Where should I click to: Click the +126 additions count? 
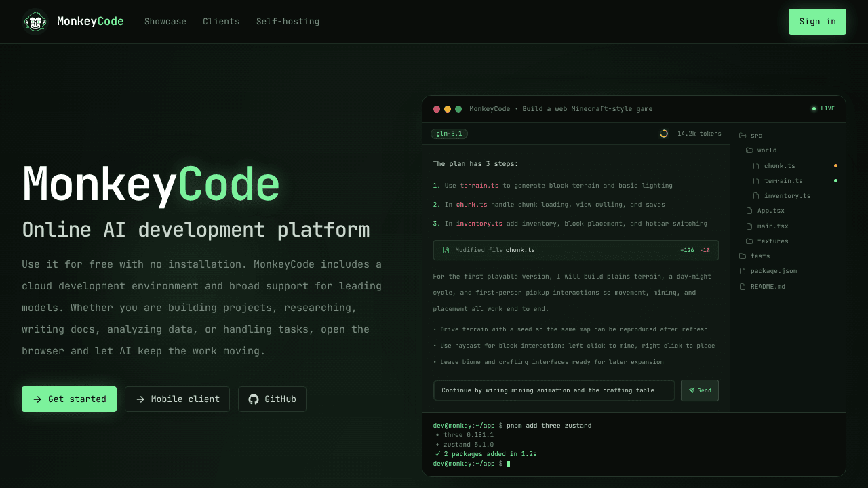coord(687,250)
